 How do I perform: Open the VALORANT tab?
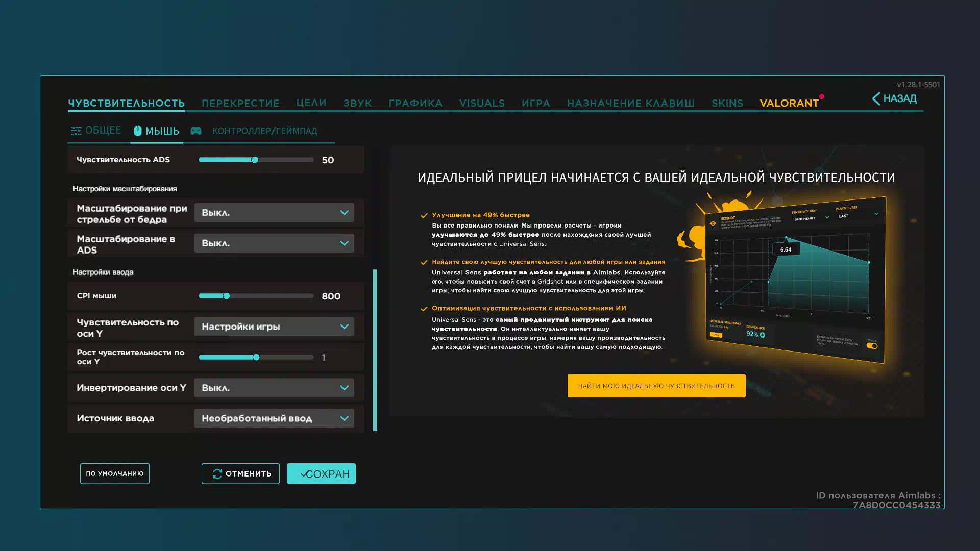789,103
